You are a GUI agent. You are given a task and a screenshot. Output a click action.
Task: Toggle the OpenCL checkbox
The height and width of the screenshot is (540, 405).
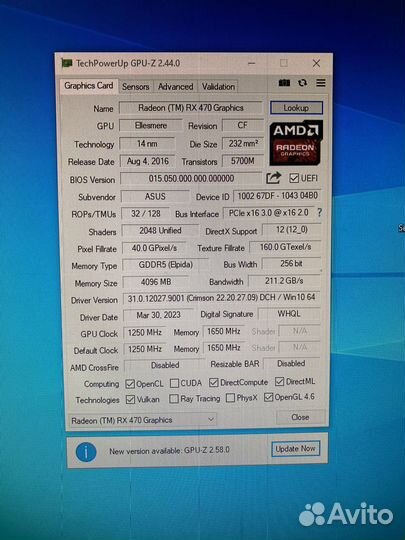(130, 384)
